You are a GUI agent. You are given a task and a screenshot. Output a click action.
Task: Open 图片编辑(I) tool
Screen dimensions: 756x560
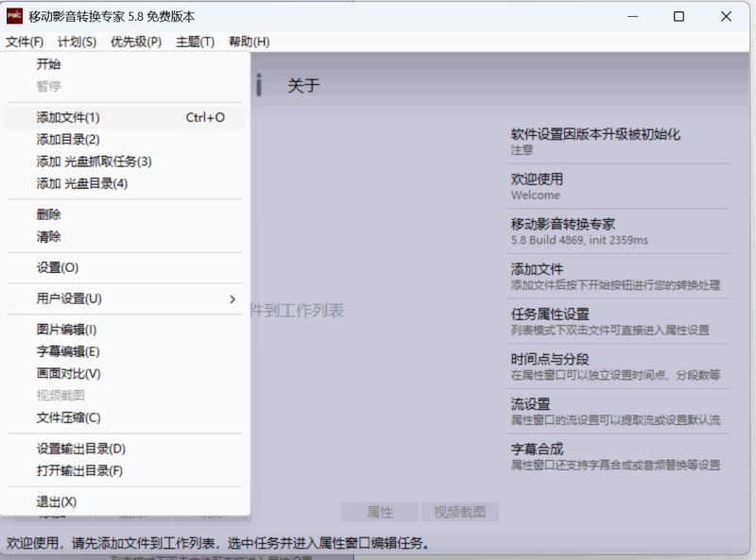point(125,330)
